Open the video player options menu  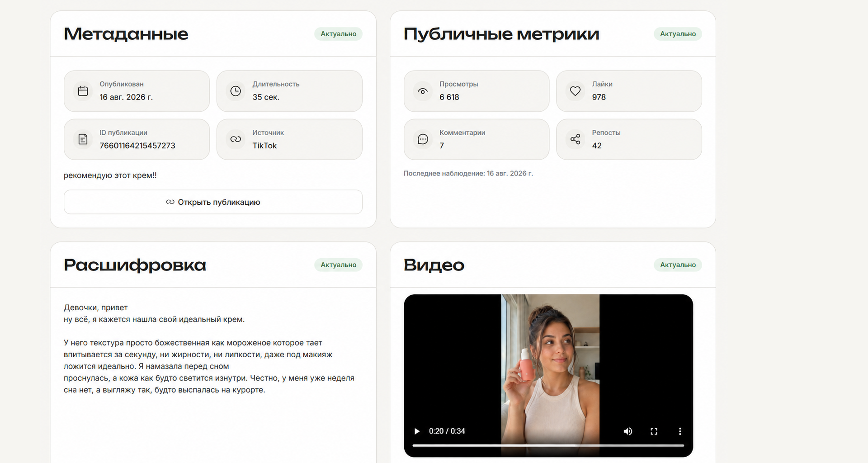click(679, 431)
